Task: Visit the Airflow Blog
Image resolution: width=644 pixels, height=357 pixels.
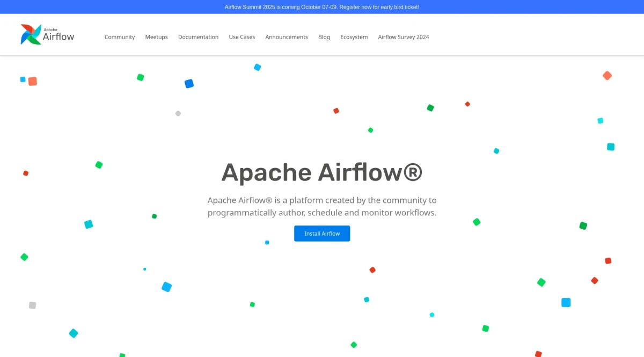Action: click(x=324, y=37)
